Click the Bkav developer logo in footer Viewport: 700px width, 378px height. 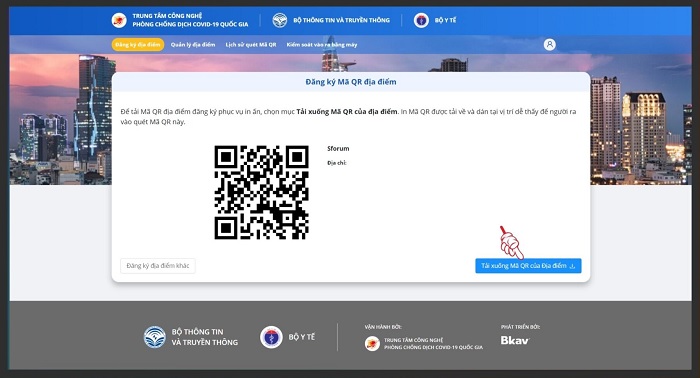click(x=515, y=341)
